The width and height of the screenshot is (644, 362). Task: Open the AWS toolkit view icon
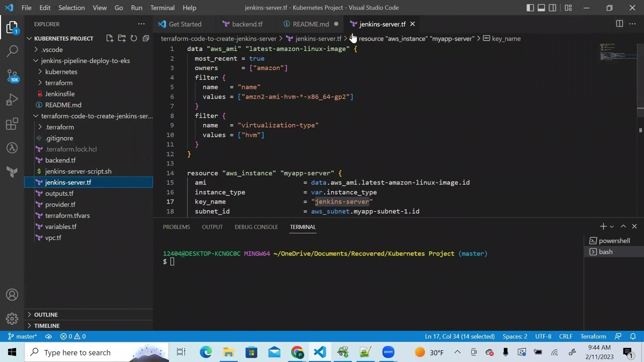coord(12,148)
